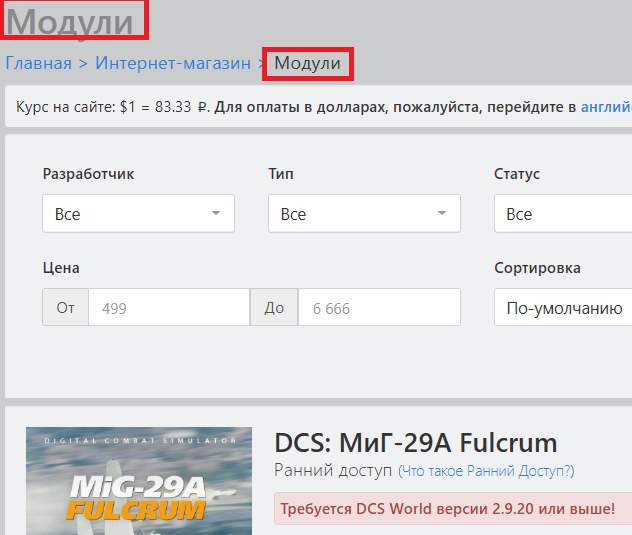Click the price От input field

(169, 307)
